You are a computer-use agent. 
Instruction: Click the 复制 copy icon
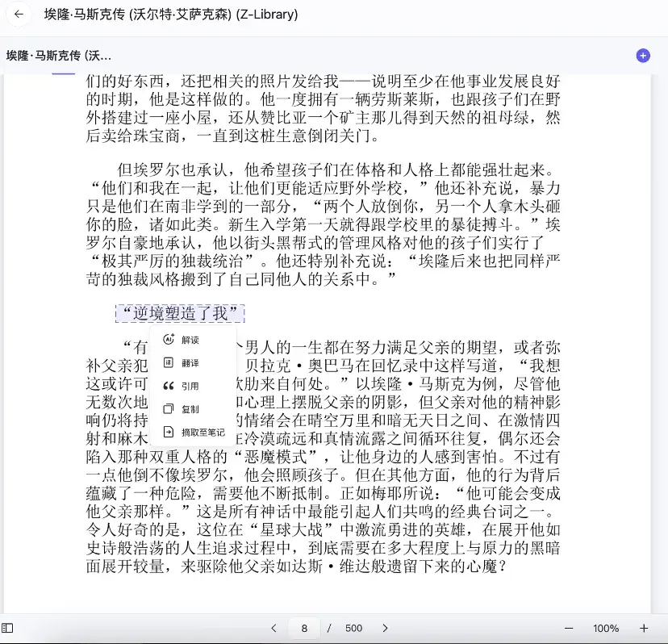167,409
